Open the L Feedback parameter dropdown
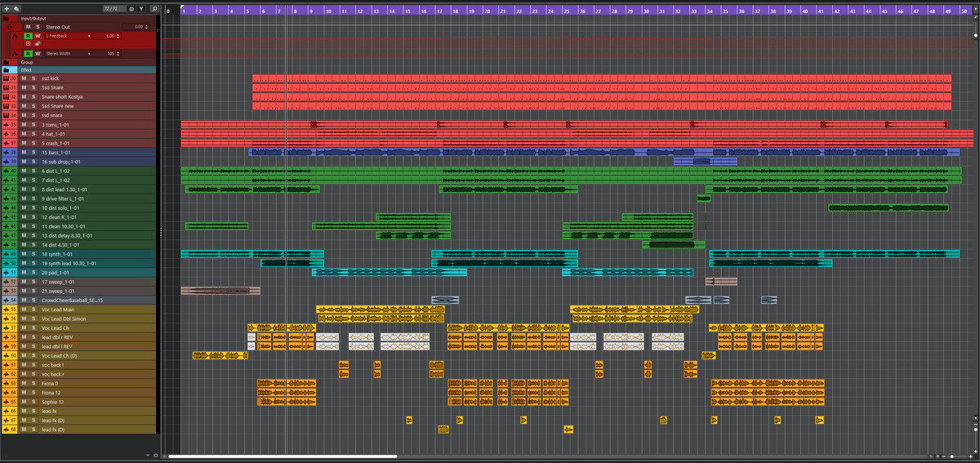 pos(89,36)
